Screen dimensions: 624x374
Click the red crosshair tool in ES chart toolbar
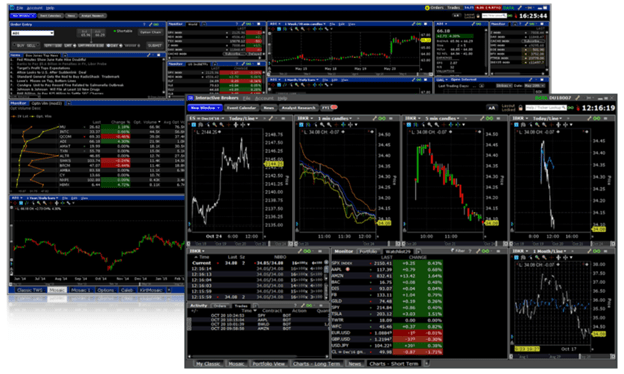point(229,125)
